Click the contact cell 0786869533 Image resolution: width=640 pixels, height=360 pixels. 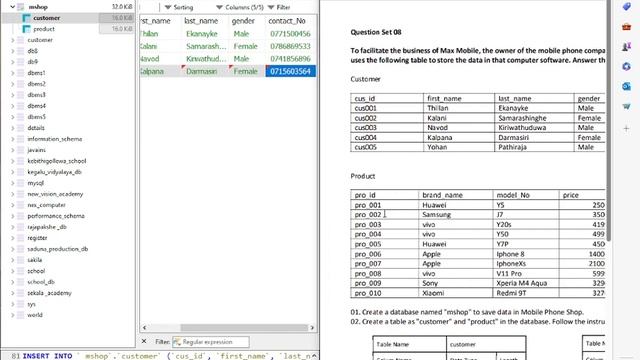click(291, 47)
